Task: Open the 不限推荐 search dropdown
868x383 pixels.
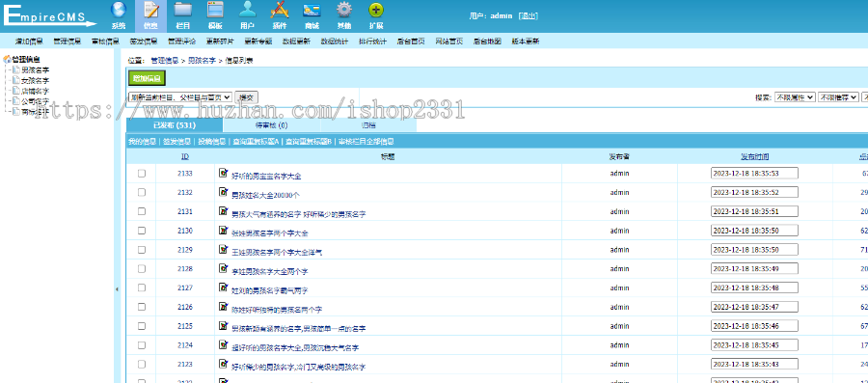Action: pos(839,96)
